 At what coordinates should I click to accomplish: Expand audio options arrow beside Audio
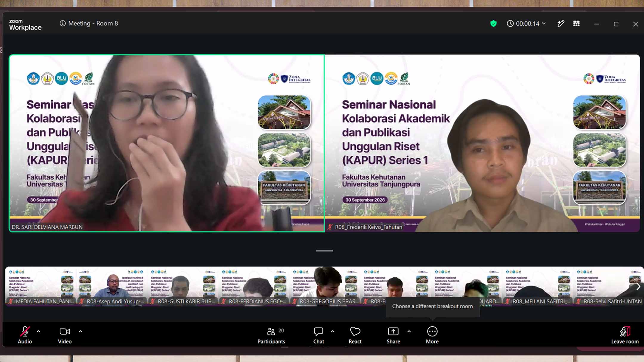click(38, 331)
